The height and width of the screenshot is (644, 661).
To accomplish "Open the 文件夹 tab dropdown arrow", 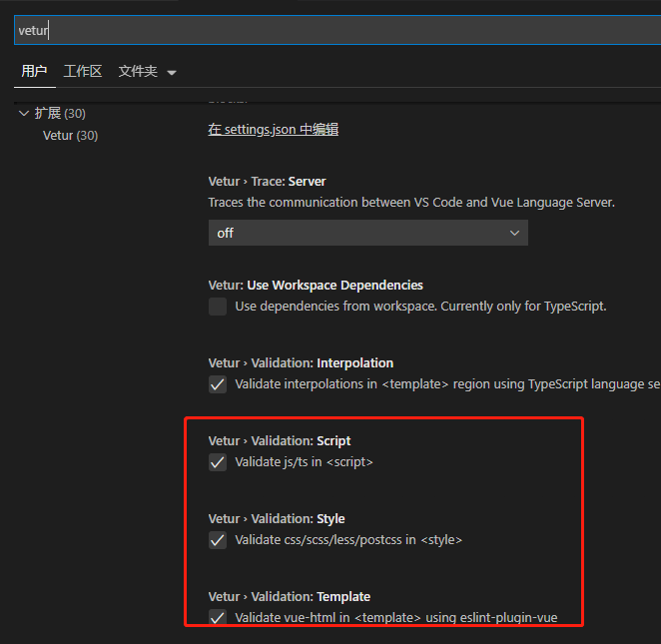I will 172,73.
